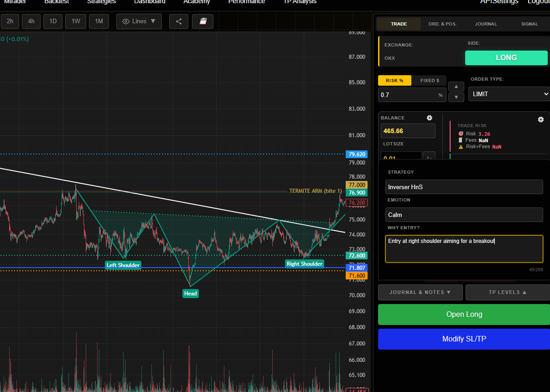
Task: Click the Left Shoulder chart label
Action: tap(123, 265)
